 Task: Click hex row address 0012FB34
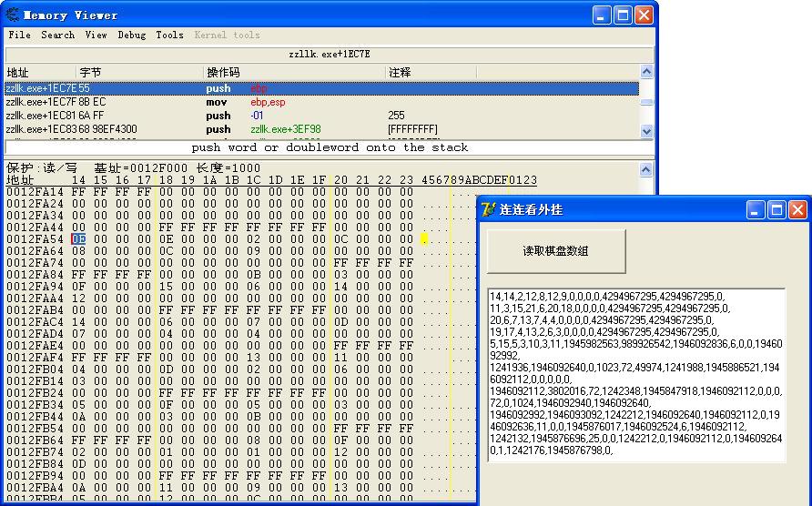[35, 405]
